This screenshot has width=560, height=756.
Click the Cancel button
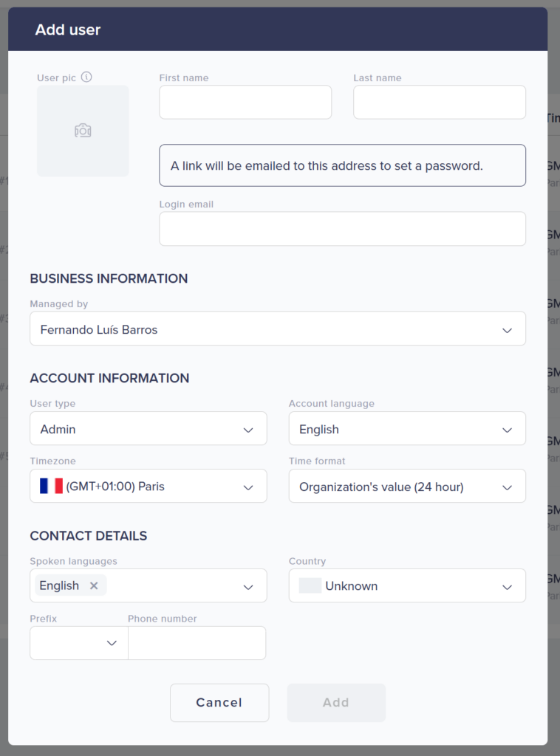pyautogui.click(x=219, y=703)
